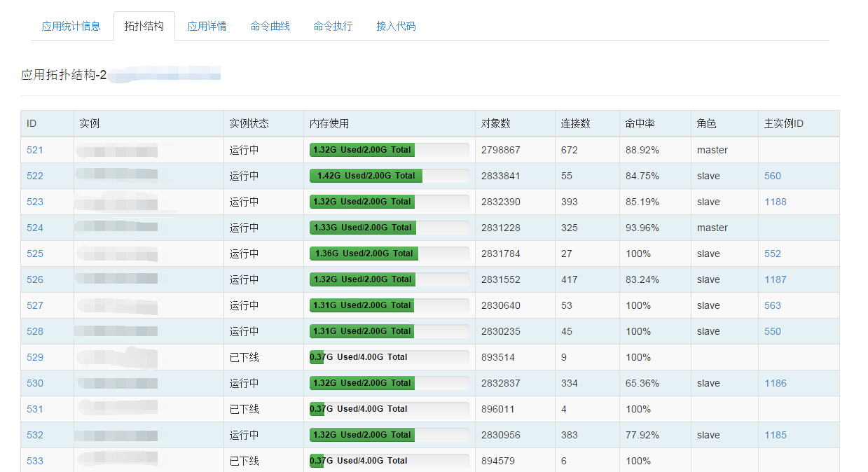
Task: Click 运行中 status in row 522
Action: pyautogui.click(x=244, y=176)
